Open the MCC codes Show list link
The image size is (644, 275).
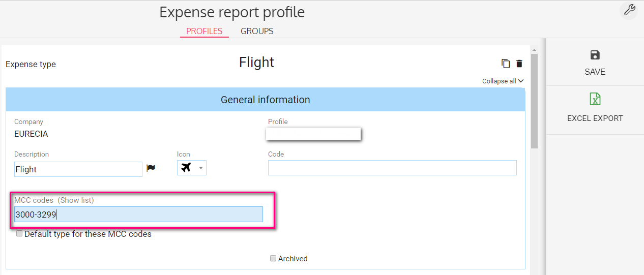pyautogui.click(x=76, y=200)
